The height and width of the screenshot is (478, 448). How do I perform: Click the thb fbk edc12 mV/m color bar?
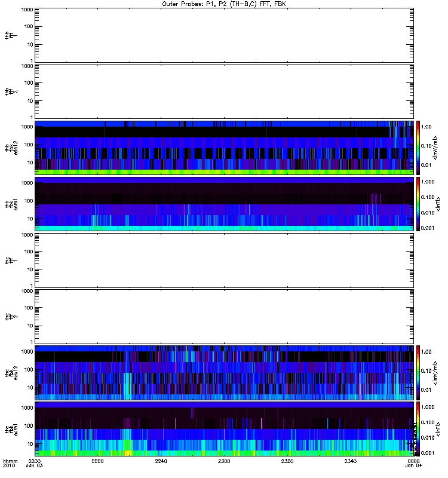coord(418,148)
